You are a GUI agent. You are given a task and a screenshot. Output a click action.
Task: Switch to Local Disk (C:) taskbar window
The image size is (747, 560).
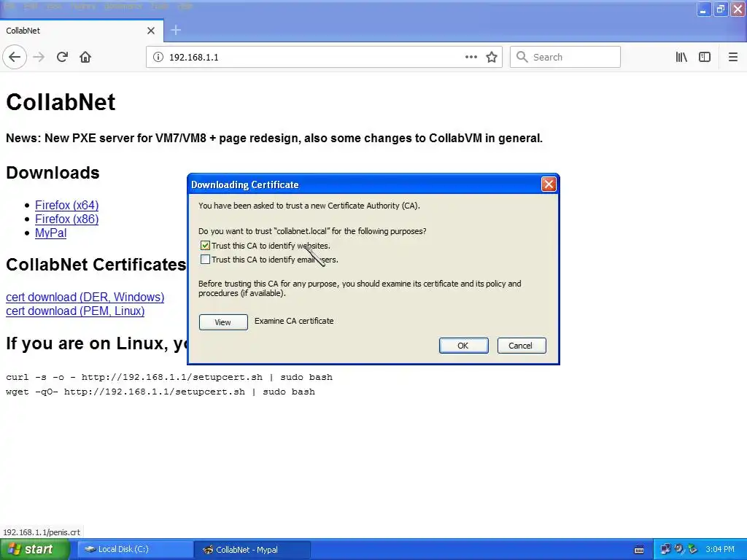(134, 550)
